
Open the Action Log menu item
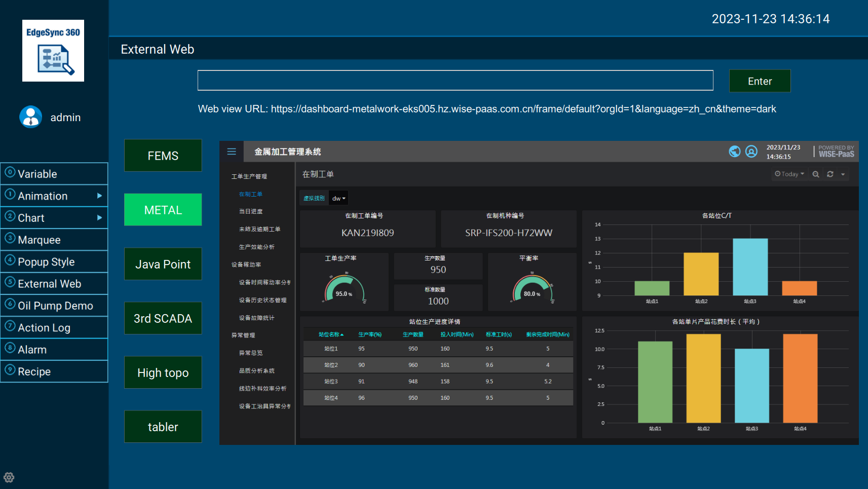pos(44,328)
